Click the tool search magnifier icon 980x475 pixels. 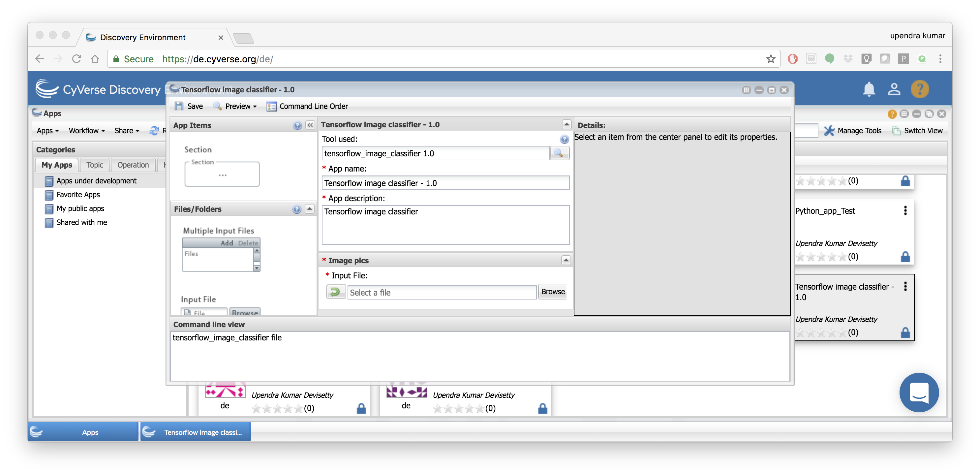click(x=559, y=153)
